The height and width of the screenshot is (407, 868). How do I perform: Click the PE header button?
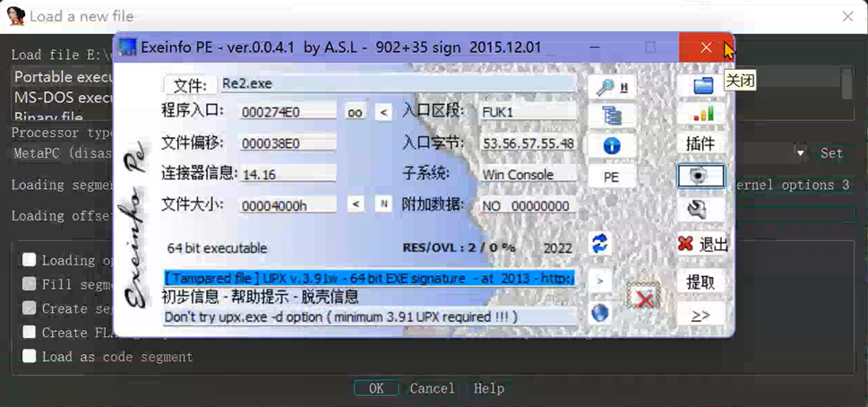click(x=612, y=178)
